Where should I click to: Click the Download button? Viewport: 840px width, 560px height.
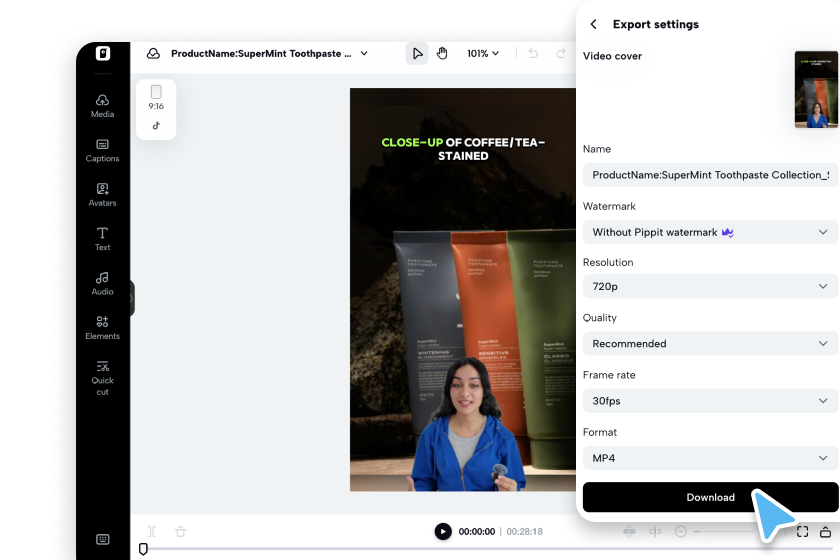tap(710, 497)
